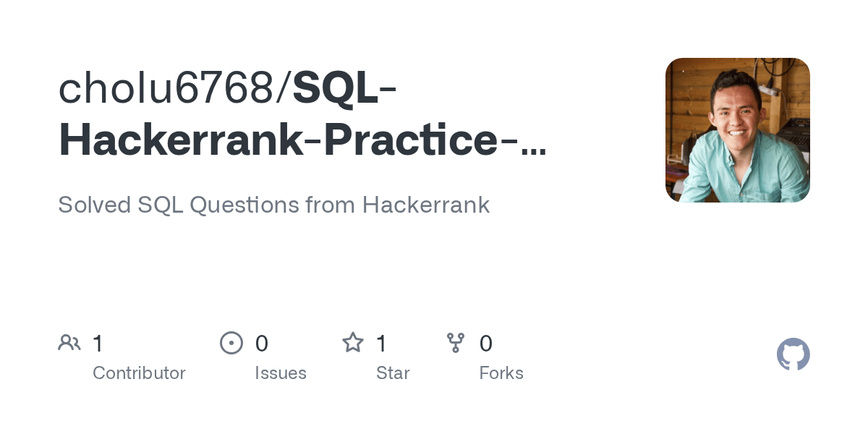Click the Issues label
The height and width of the screenshot is (434, 868).
click(281, 373)
